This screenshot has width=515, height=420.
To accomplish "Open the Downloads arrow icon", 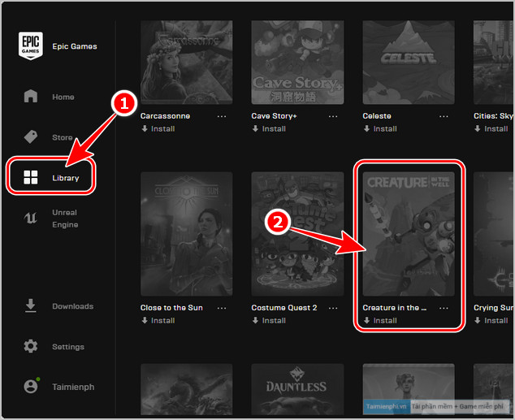I will (x=31, y=305).
